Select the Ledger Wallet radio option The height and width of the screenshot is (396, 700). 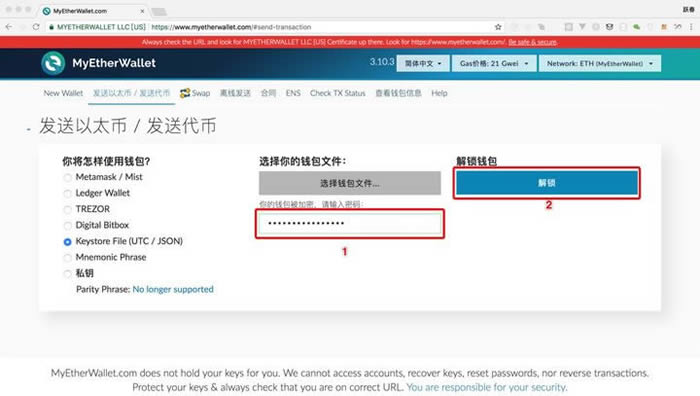coord(67,193)
